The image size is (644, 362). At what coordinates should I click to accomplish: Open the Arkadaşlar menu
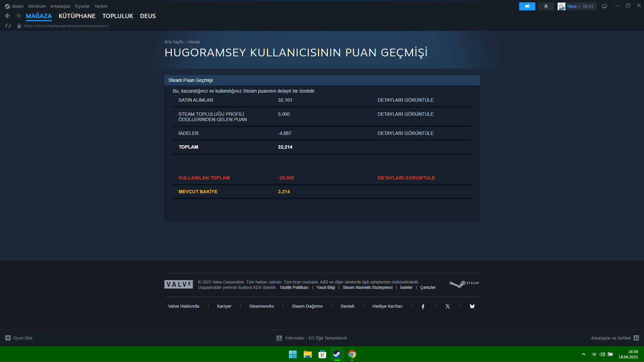coord(60,6)
